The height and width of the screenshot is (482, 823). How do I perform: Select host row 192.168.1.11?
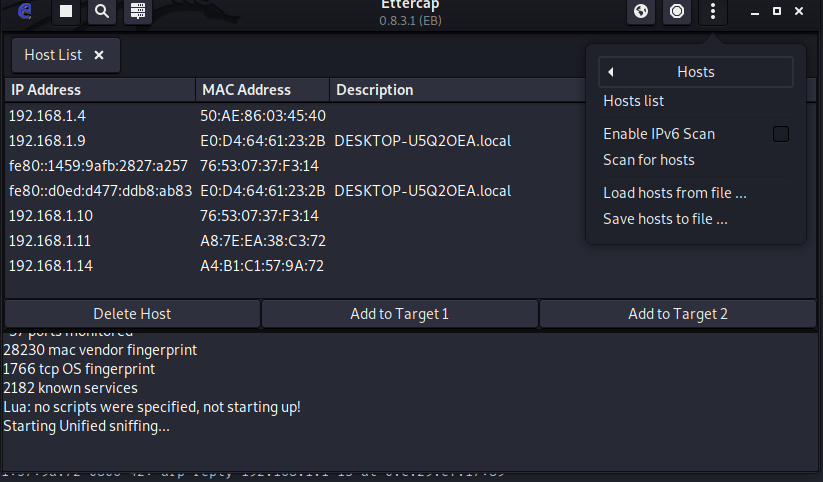click(409, 241)
